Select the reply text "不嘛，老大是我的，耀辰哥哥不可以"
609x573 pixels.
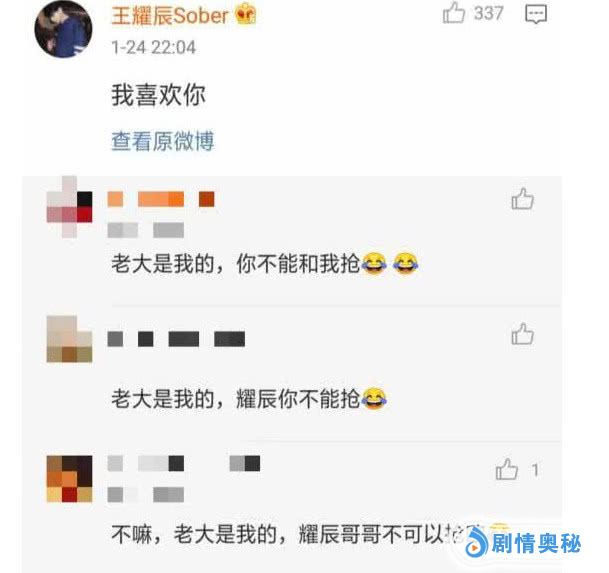(278, 534)
